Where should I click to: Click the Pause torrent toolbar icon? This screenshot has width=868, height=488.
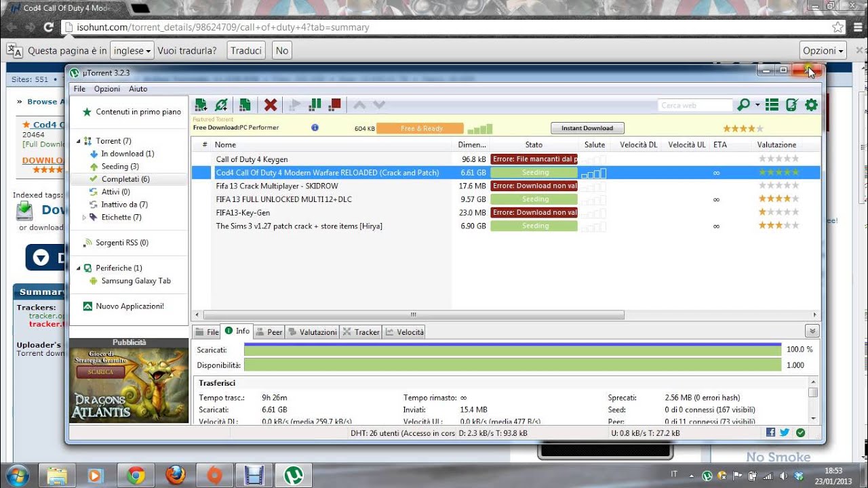click(315, 104)
